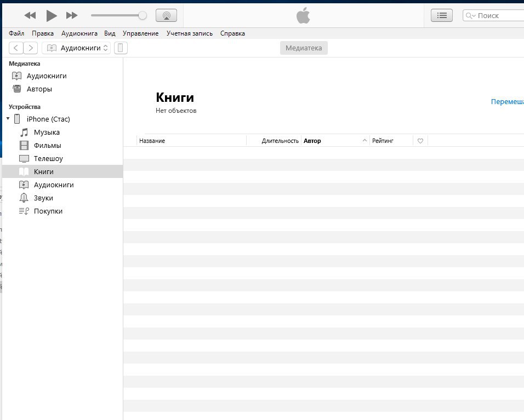
Task: Click the search magnifier dropdown icon
Action: click(470, 16)
